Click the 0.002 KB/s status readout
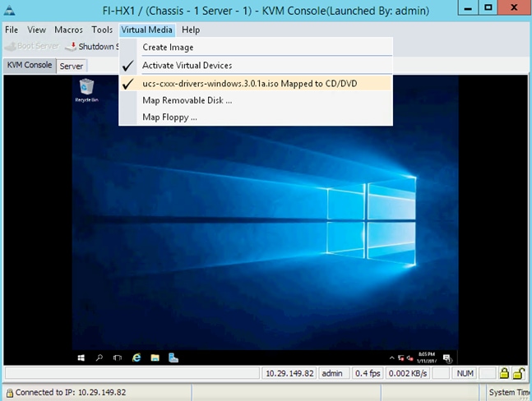This screenshot has width=532, height=401. pos(408,374)
